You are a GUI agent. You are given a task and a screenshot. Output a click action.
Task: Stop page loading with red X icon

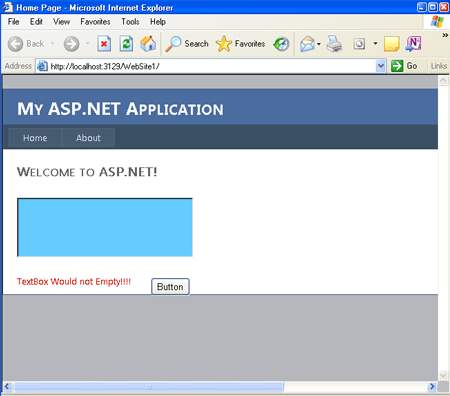click(104, 44)
